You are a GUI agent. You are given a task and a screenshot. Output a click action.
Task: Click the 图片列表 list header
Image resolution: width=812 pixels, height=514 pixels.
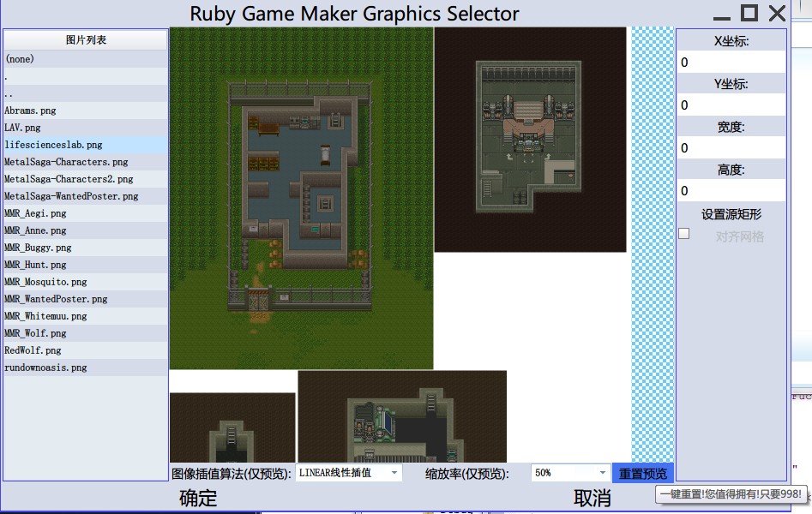pyautogui.click(x=86, y=40)
